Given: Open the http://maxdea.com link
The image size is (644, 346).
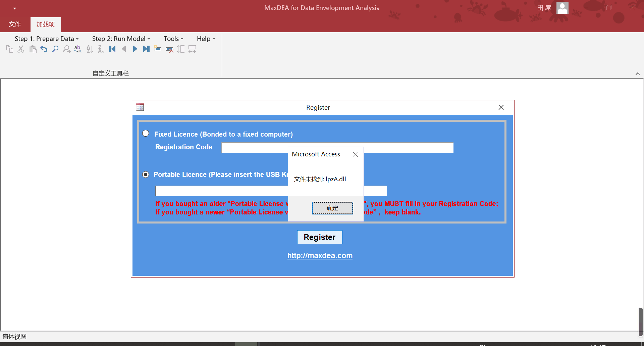Looking at the screenshot, I should [x=320, y=256].
